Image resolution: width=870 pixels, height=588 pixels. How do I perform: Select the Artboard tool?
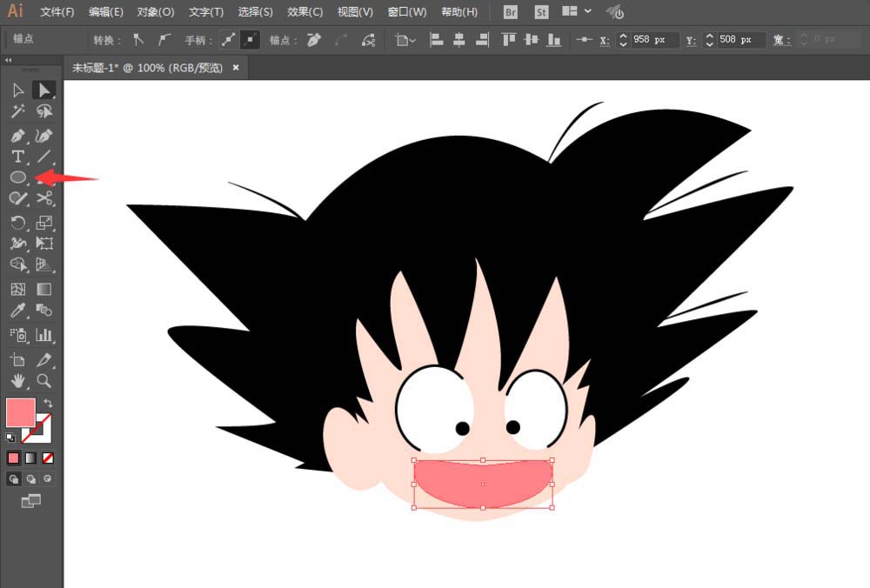(x=17, y=359)
